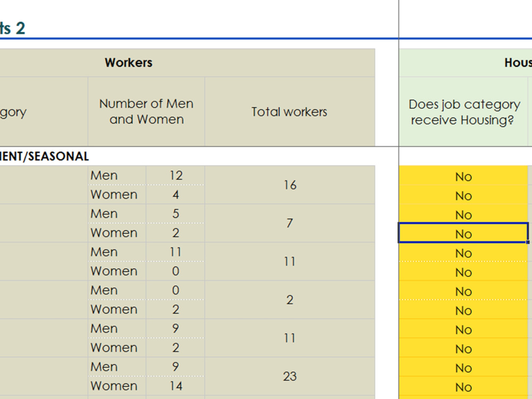Click the Men count cell showing 0
The width and height of the screenshot is (532, 399).
(x=176, y=290)
